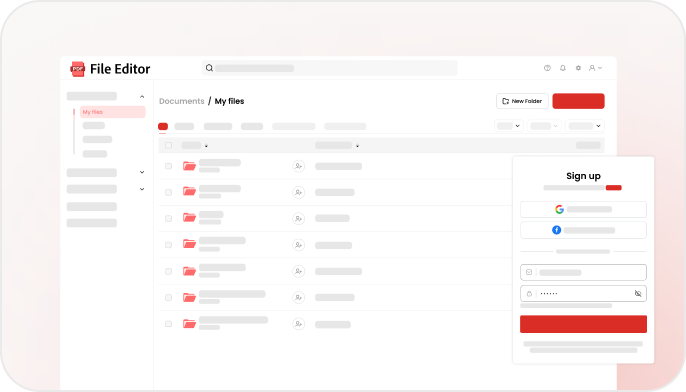Image resolution: width=686 pixels, height=392 pixels.
Task: Focus the top search field
Action: [329, 68]
